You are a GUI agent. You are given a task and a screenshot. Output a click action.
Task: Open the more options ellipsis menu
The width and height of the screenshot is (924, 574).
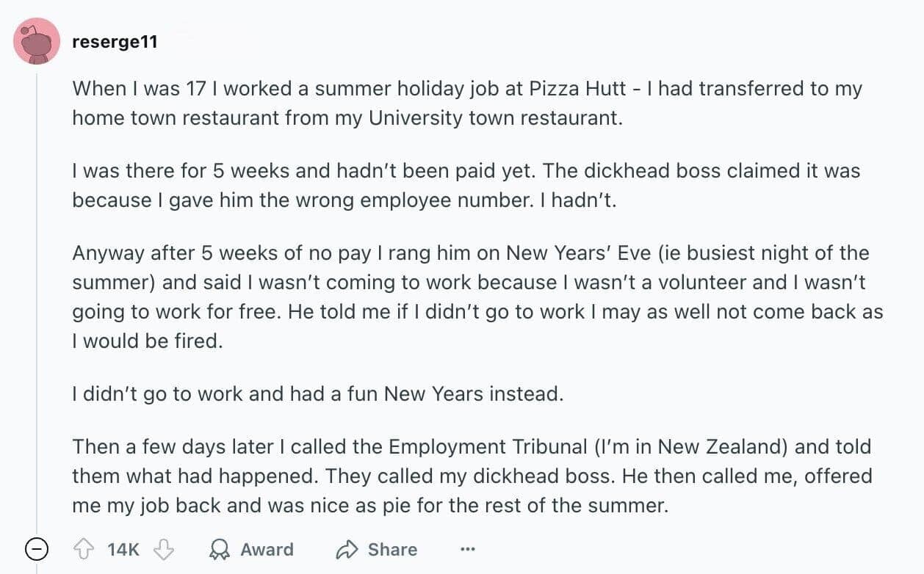coord(467,550)
